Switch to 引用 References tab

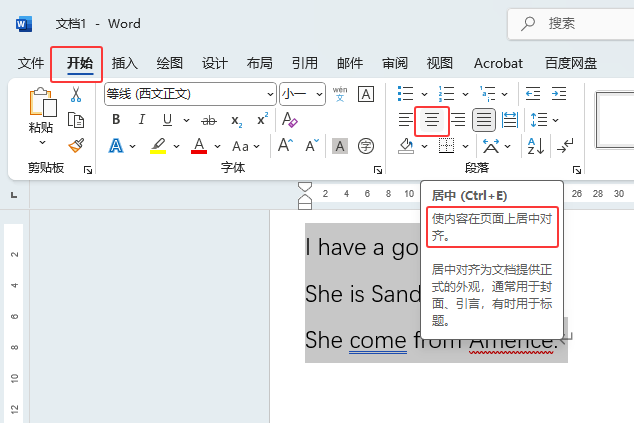point(305,63)
